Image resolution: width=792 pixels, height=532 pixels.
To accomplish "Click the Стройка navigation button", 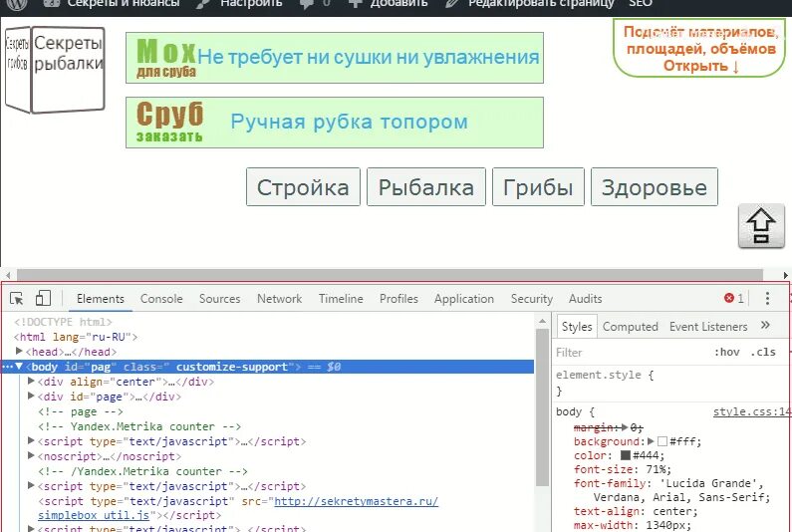I will 303,187.
